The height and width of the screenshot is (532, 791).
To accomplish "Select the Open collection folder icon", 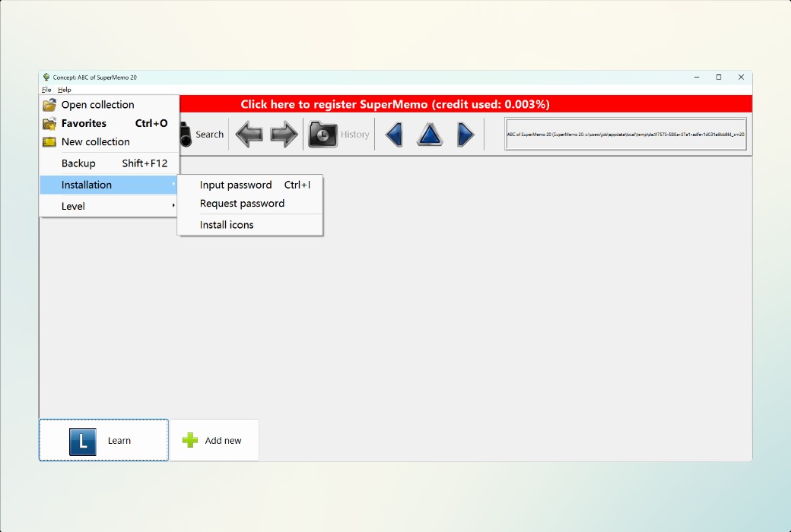I will click(49, 104).
